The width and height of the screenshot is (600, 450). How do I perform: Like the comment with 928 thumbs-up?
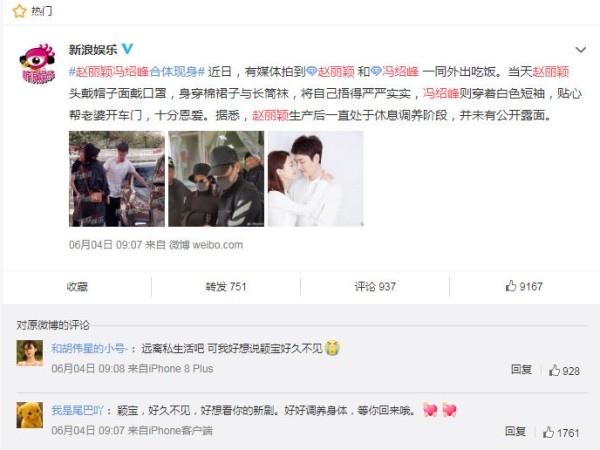[564, 370]
